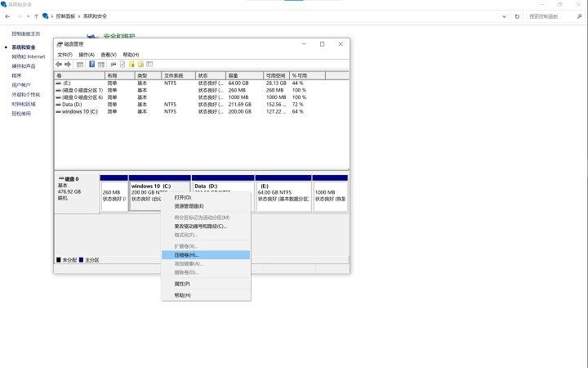Open the 操作(A) menu
The image size is (588, 368).
[86, 54]
